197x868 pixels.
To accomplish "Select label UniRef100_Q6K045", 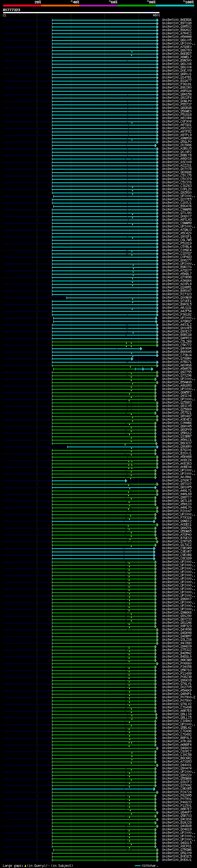I will (x=177, y=426).
